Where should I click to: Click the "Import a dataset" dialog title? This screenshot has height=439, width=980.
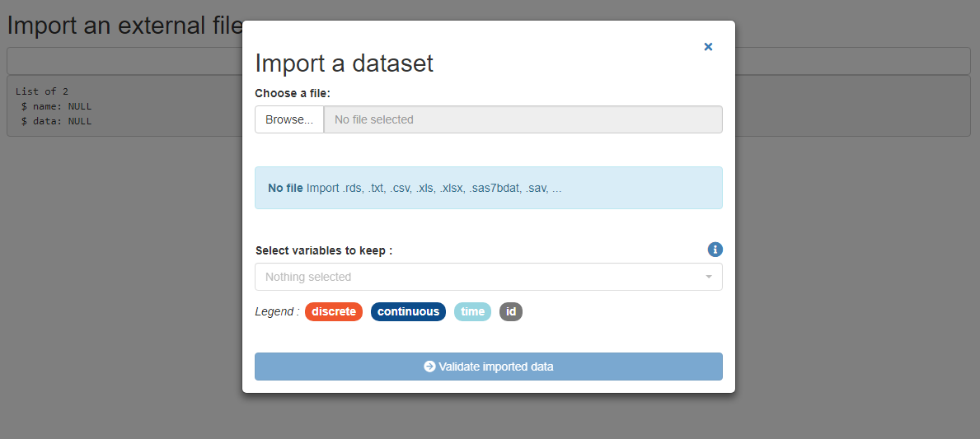[x=344, y=63]
